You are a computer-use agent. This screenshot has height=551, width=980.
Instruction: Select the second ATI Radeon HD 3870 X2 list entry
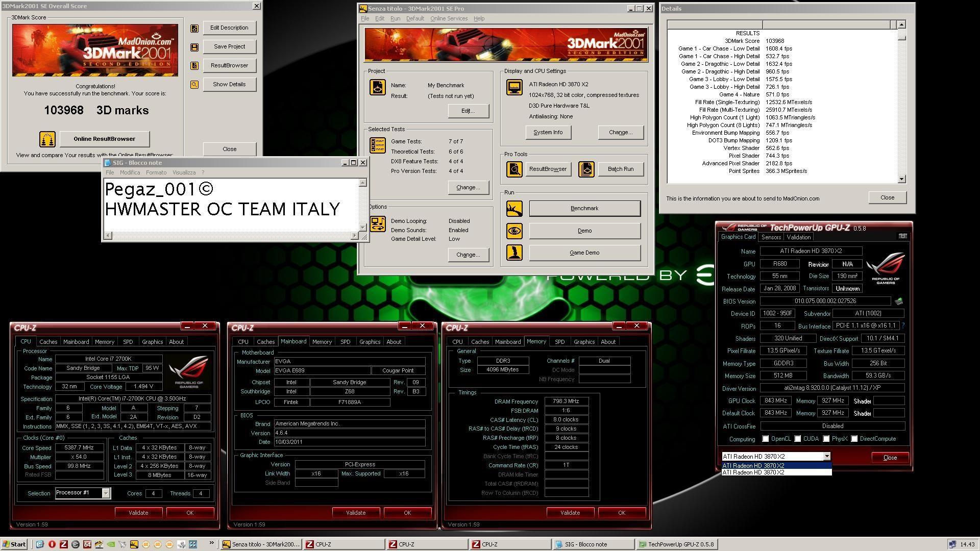pyautogui.click(x=776, y=472)
